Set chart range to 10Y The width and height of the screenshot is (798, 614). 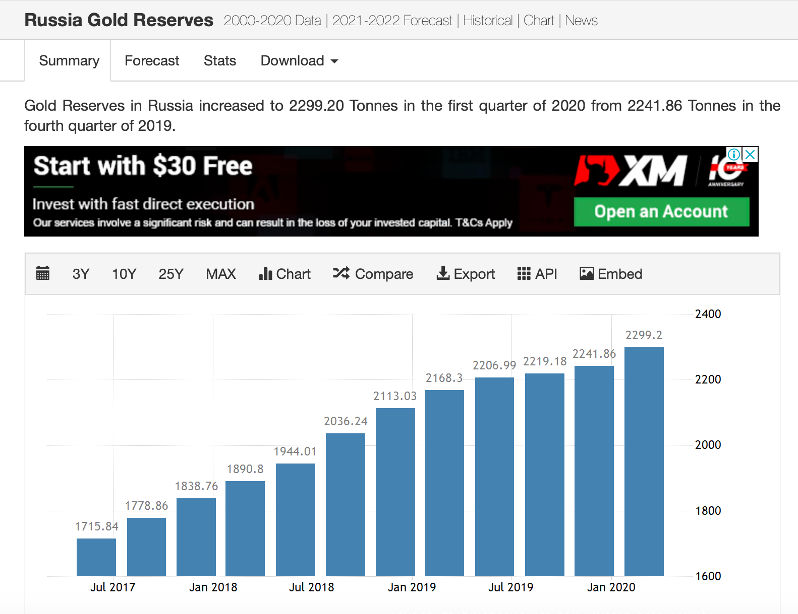[124, 274]
